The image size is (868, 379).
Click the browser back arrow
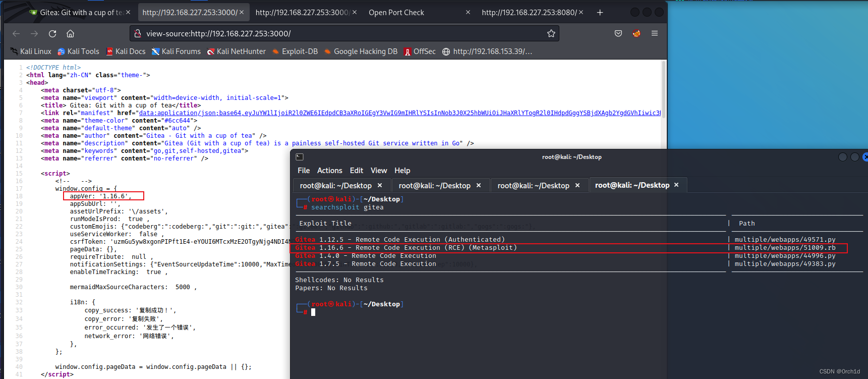(16, 33)
